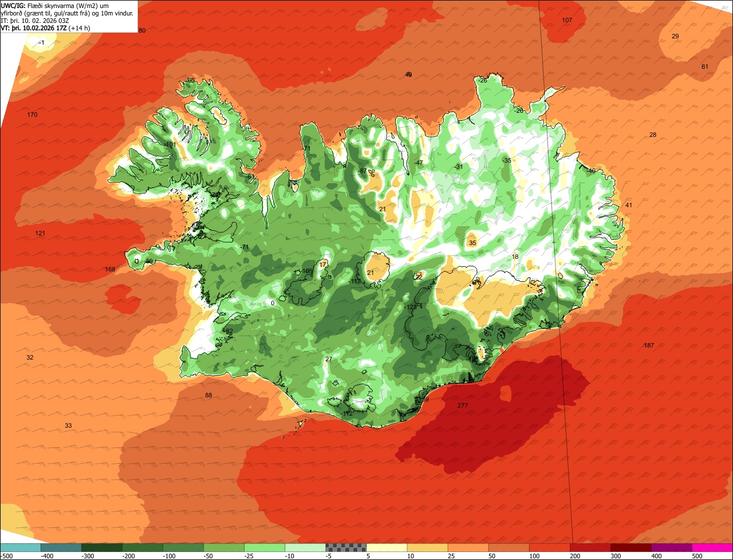The height and width of the screenshot is (560, 733).
Task: Click the heat flux value 33
Action: click(x=68, y=425)
